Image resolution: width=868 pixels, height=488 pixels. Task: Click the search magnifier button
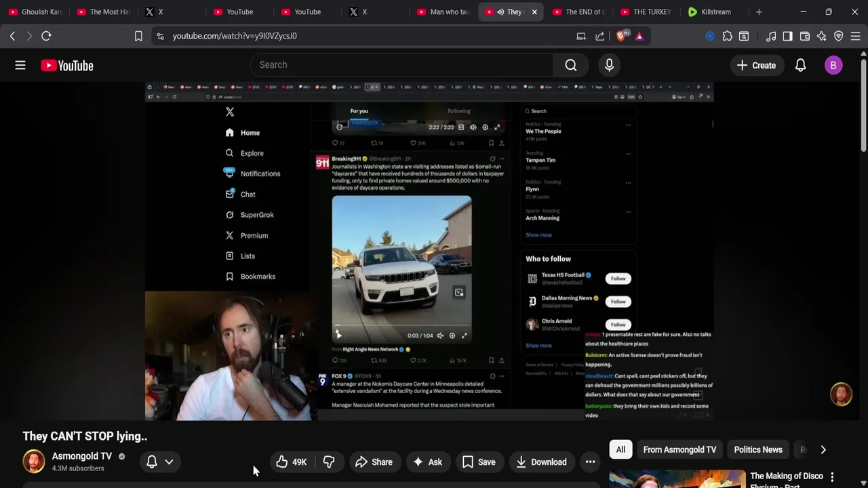click(571, 65)
